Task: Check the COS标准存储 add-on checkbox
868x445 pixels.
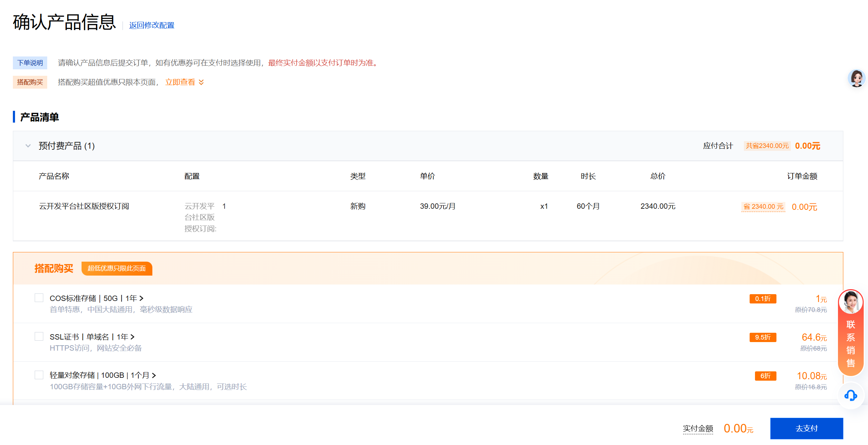Action: 39,298
